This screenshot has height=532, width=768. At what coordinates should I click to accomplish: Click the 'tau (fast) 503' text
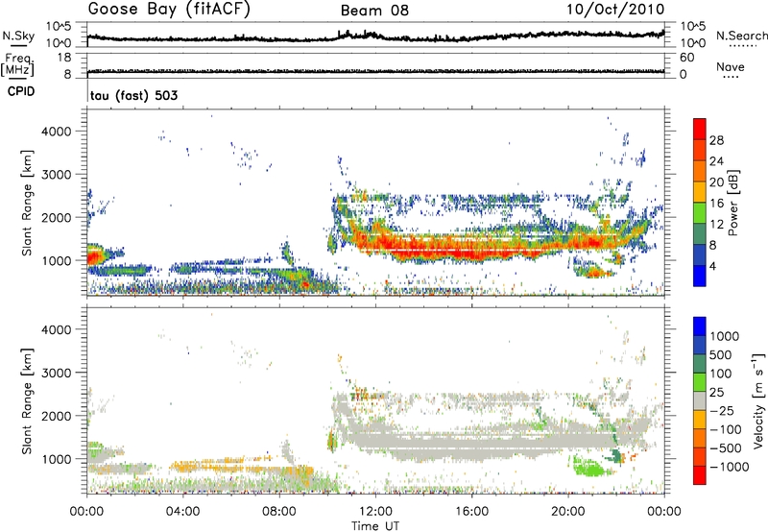click(133, 95)
